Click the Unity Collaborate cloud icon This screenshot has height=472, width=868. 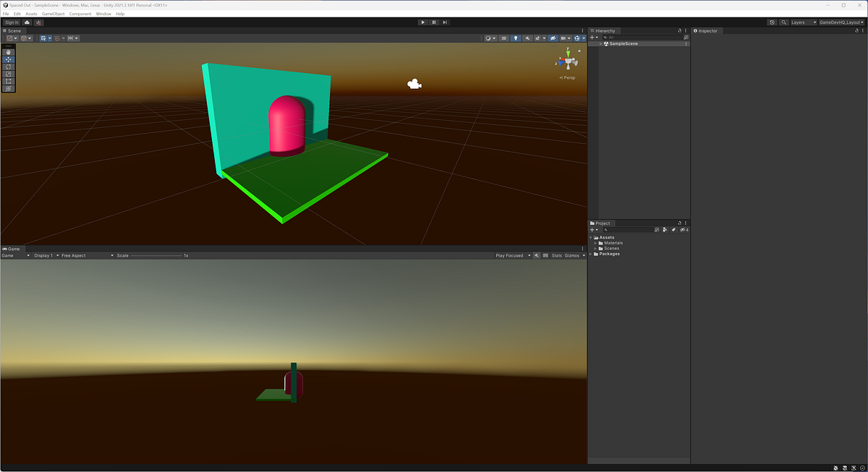click(x=27, y=22)
